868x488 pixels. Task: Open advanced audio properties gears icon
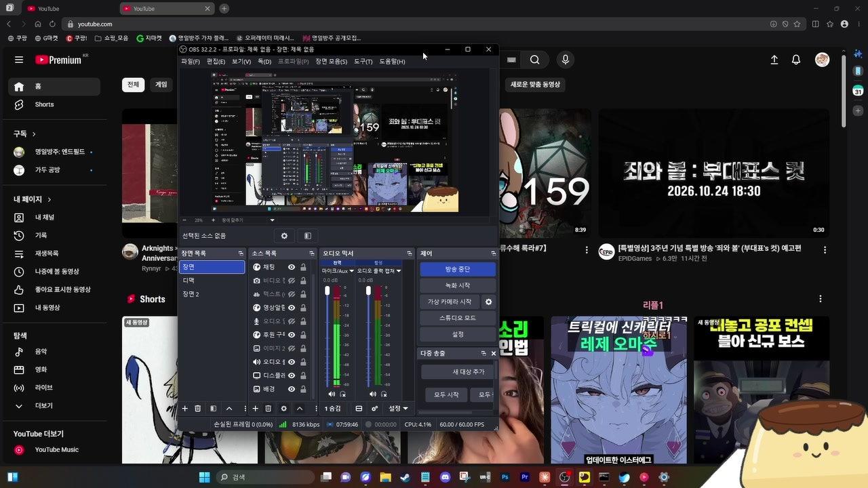tap(374, 409)
